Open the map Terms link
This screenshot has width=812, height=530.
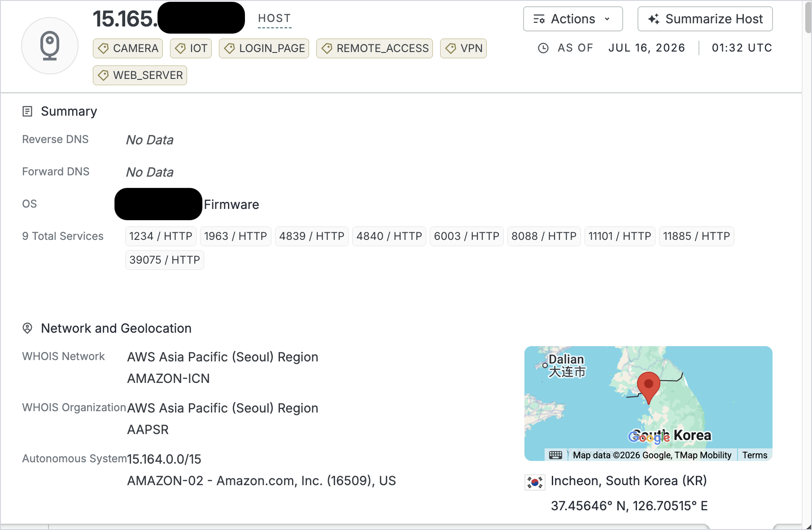[755, 455]
